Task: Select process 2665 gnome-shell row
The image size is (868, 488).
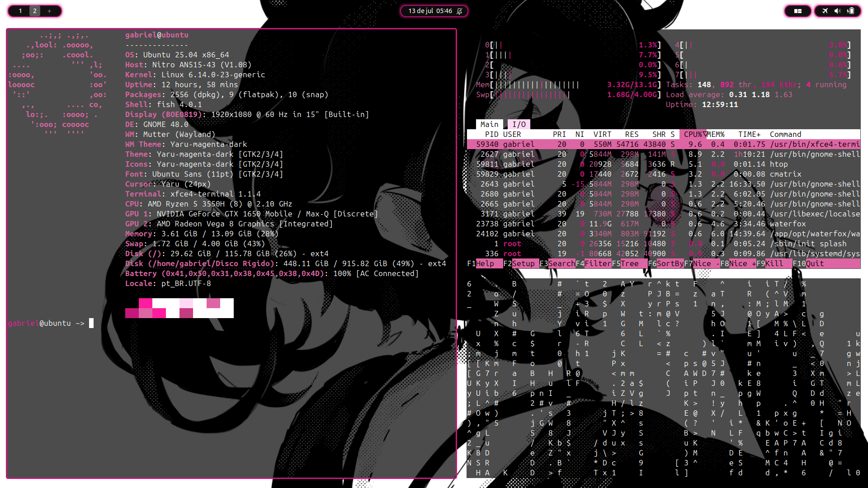Action: point(663,204)
